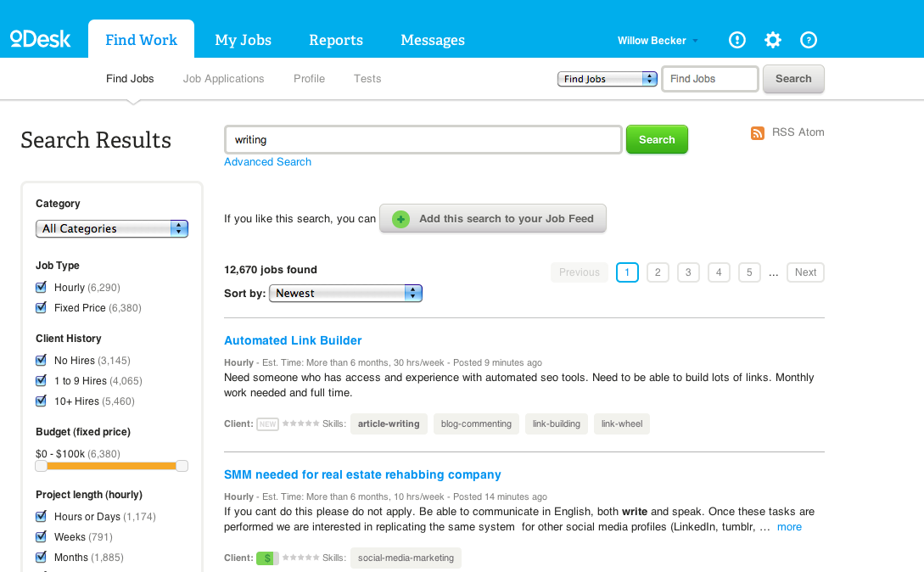Go to Job Applications sub-tab
Screen dimensions: 924x572
tap(223, 78)
